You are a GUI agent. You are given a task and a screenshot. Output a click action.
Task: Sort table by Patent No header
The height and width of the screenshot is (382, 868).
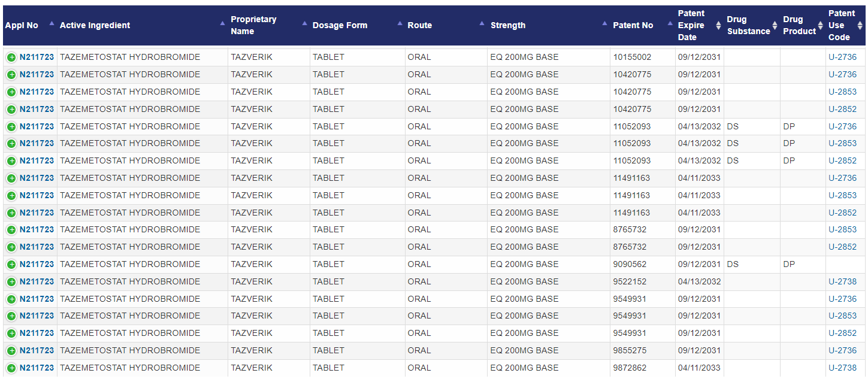click(x=633, y=25)
